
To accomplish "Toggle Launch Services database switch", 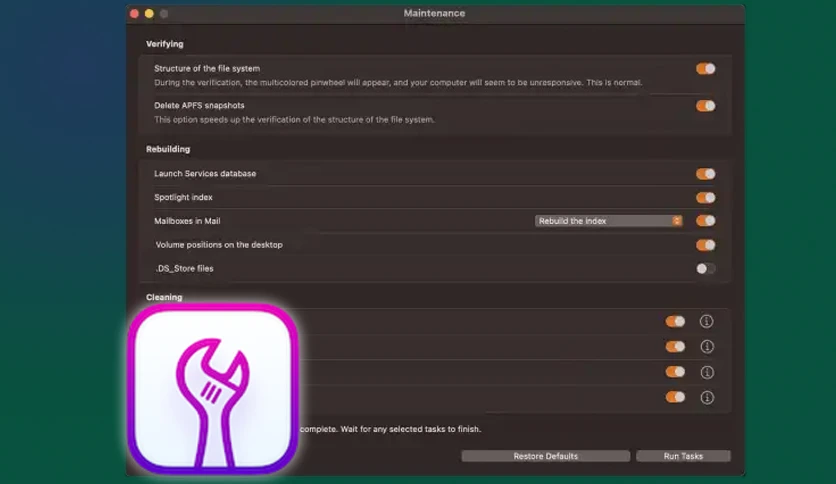I will 705,174.
